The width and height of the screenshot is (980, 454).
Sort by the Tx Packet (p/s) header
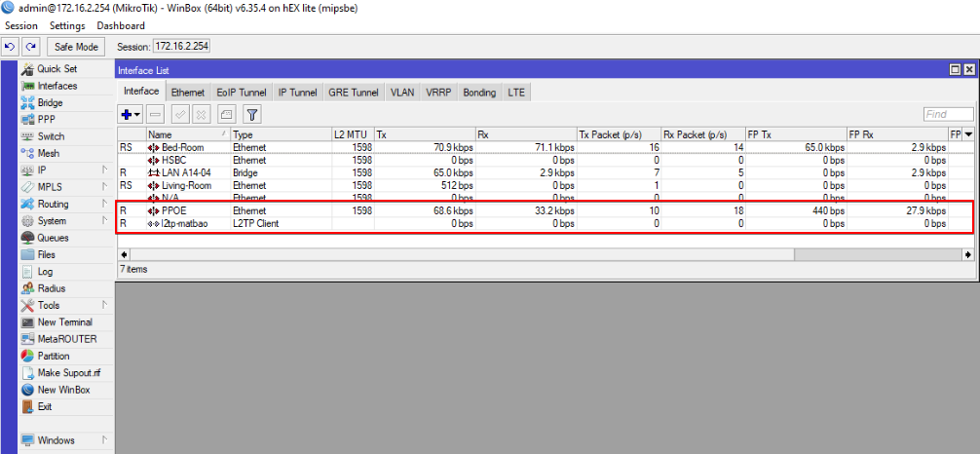(619, 133)
